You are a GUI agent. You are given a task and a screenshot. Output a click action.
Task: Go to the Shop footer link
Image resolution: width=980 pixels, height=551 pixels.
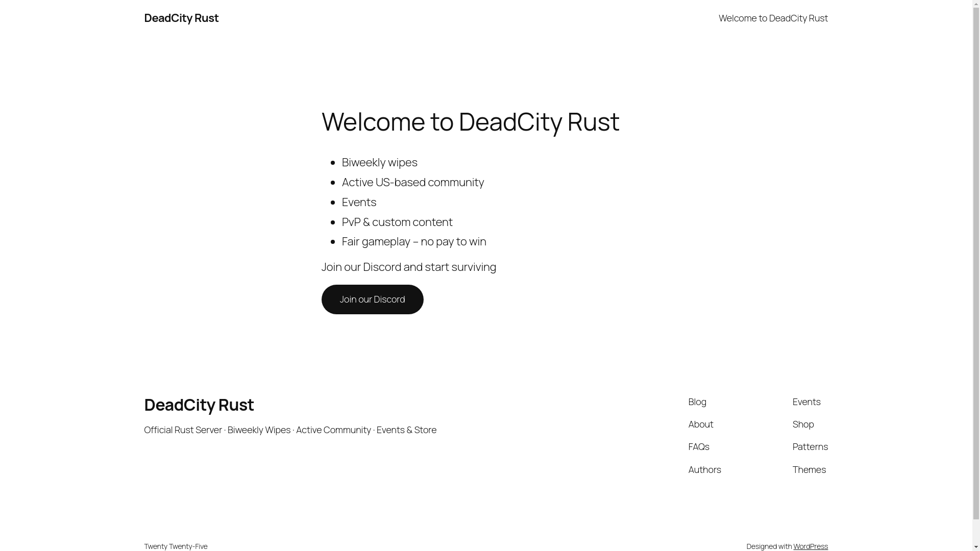(803, 424)
